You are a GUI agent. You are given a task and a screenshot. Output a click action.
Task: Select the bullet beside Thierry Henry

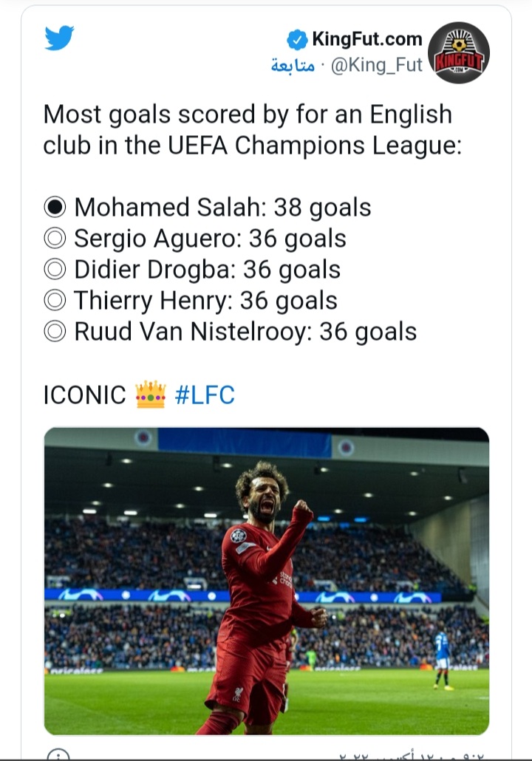pos(55,301)
